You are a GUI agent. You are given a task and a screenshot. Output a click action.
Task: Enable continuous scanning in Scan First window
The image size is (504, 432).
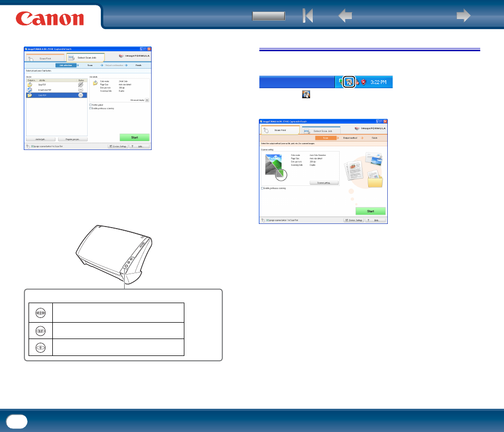pyautogui.click(x=262, y=189)
